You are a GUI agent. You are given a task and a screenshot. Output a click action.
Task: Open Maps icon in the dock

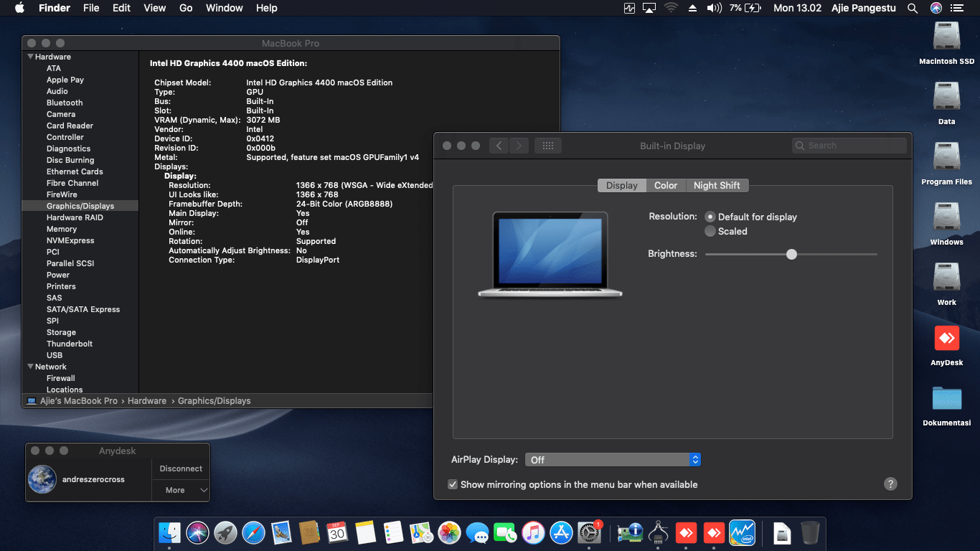pos(421,532)
